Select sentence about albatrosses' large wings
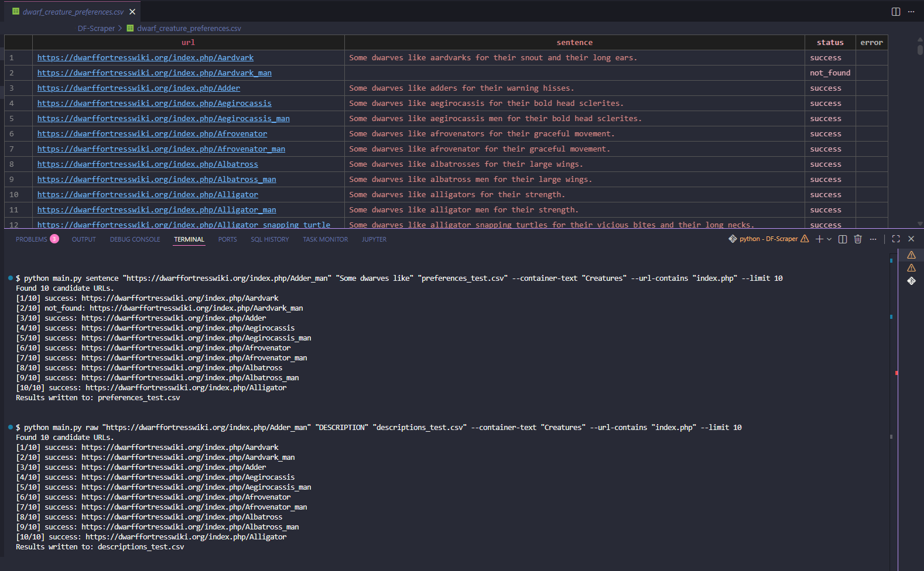The image size is (924, 571). tap(466, 164)
